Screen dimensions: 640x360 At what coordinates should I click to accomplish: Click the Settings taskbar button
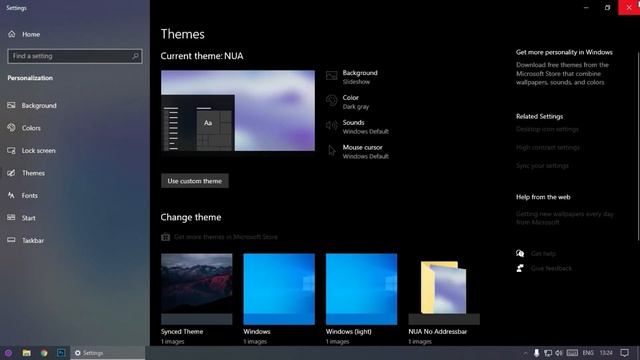coord(108,353)
